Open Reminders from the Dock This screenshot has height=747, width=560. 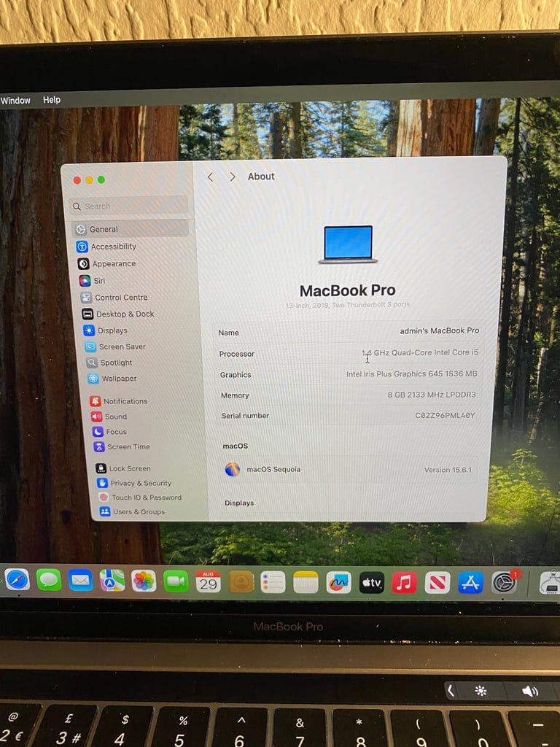point(273,582)
